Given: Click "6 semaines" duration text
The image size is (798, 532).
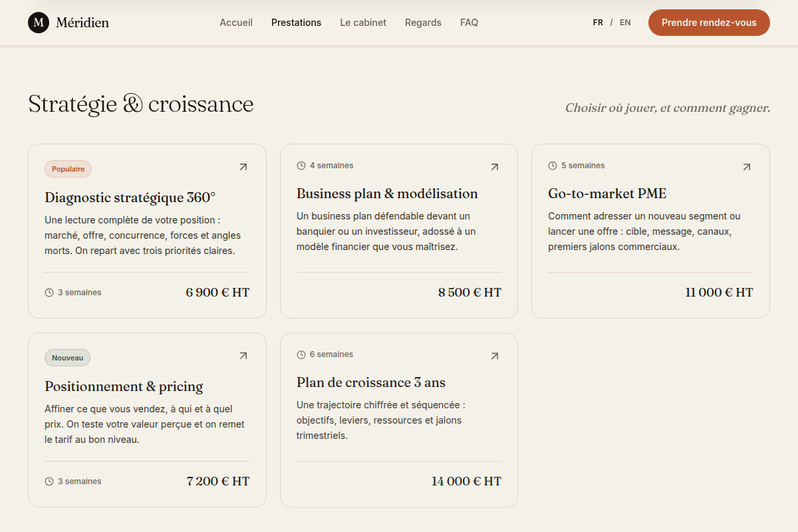Looking at the screenshot, I should (332, 354).
